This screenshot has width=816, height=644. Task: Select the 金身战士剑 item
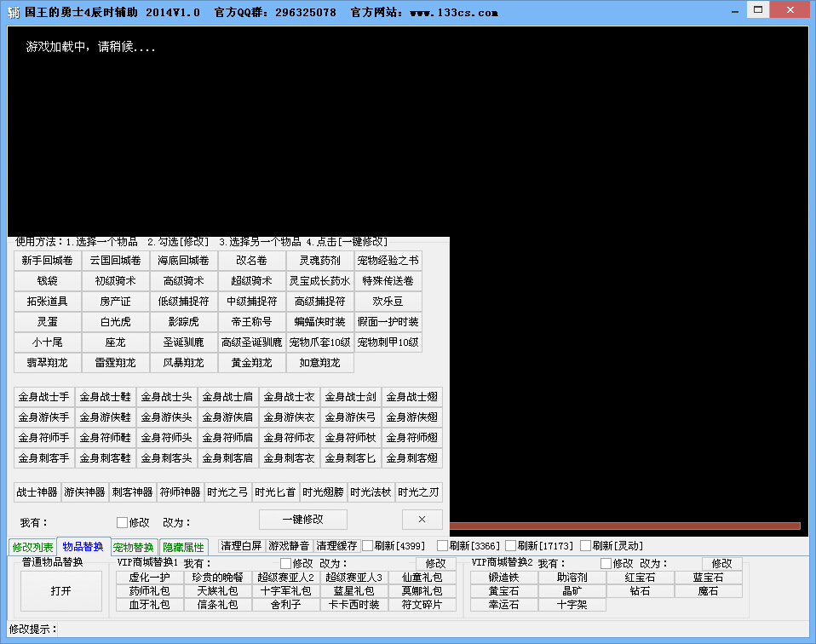(x=351, y=397)
